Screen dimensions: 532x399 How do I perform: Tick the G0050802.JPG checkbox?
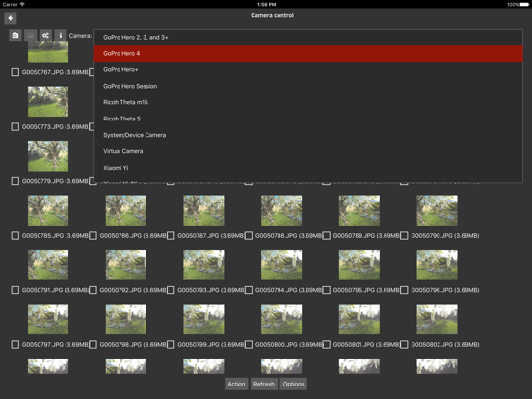click(404, 345)
